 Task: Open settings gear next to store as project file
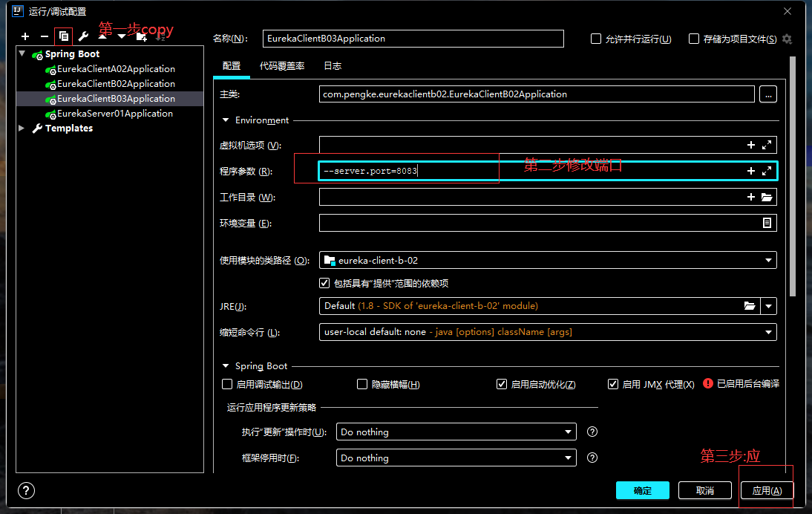(x=788, y=39)
